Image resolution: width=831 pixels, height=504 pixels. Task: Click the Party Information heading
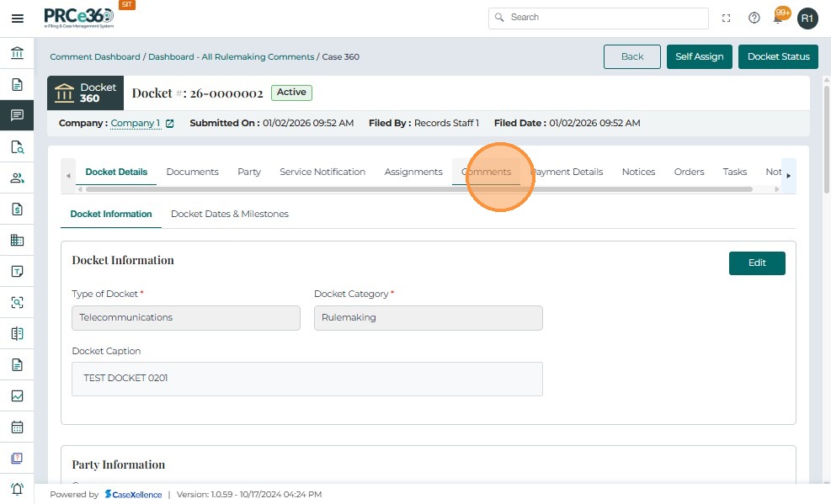tap(118, 464)
